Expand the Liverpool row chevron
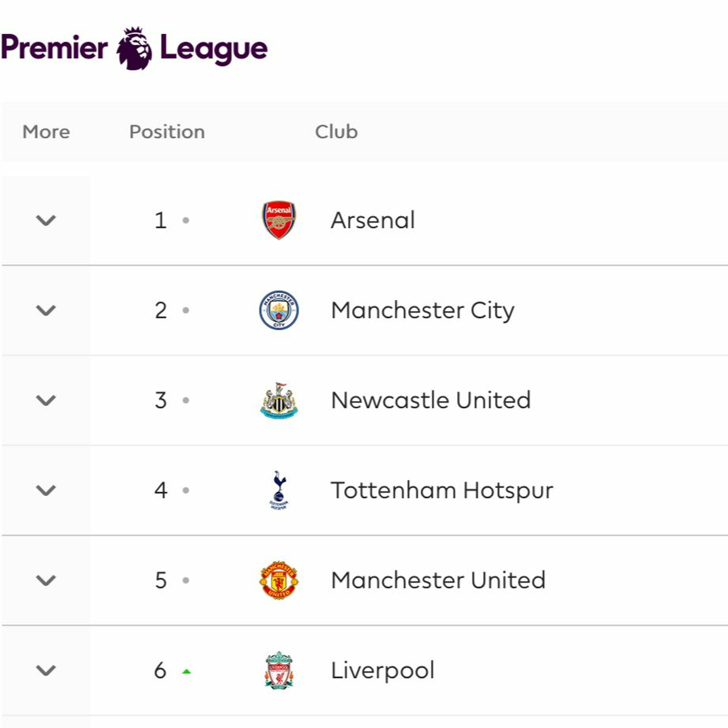The image size is (728, 728). tap(46, 670)
